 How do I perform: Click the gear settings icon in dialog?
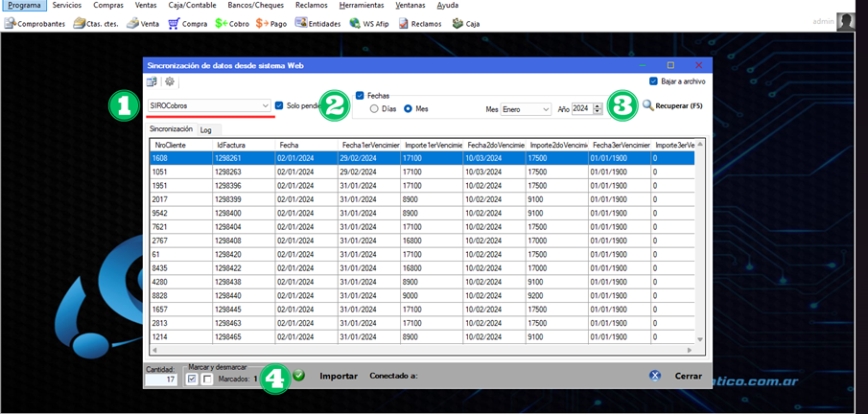tap(170, 81)
